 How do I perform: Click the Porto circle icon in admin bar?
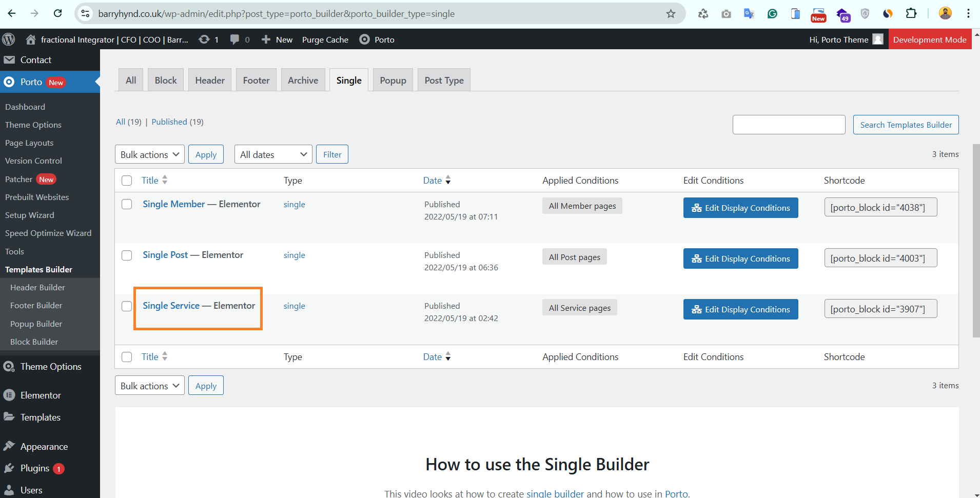364,39
